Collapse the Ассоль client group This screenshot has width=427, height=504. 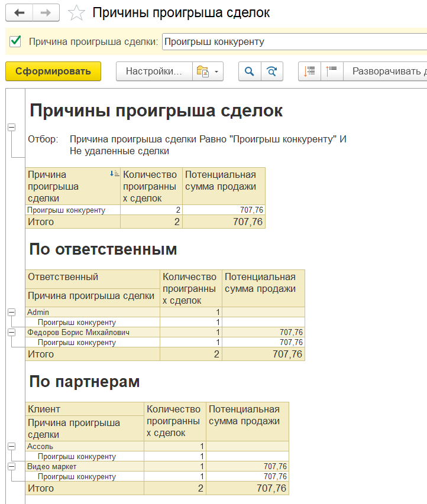tap(11, 447)
